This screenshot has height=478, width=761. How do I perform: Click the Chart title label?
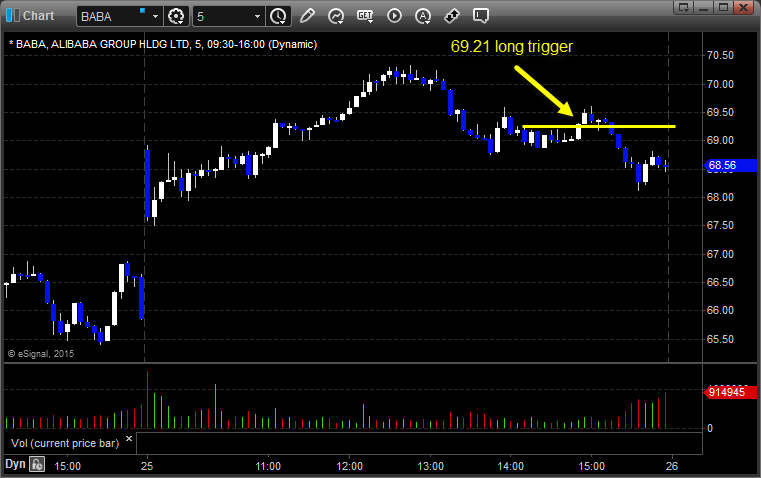tap(39, 16)
